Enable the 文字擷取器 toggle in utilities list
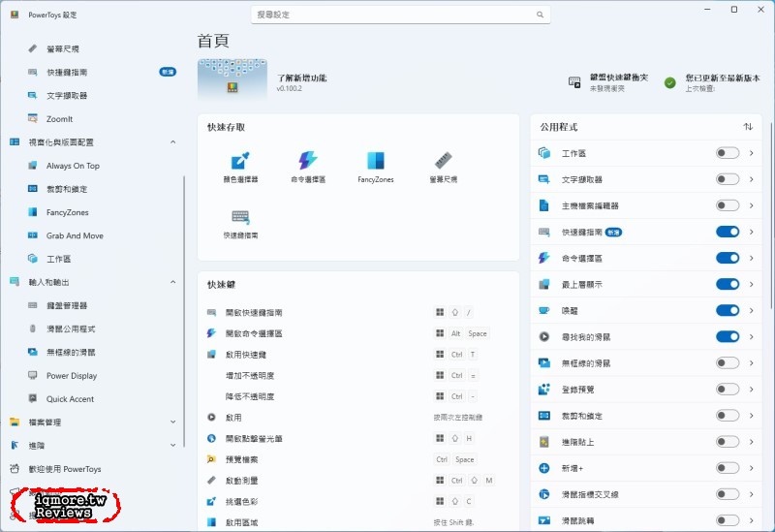775x532 pixels. click(x=728, y=179)
